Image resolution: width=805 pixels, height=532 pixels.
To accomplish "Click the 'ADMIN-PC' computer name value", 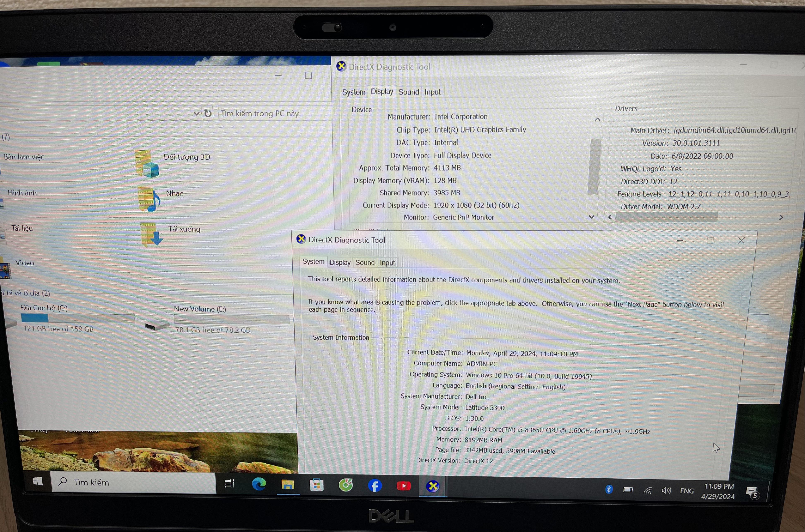I will coord(482,364).
